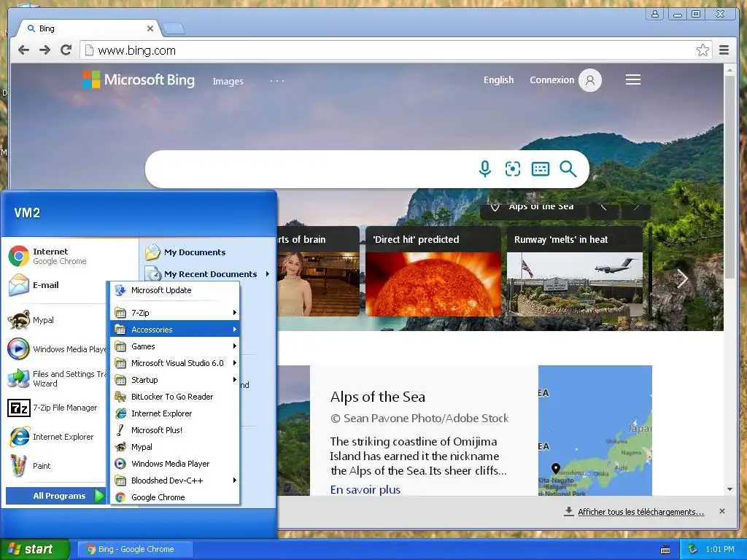Open visual search with the camera lens icon
This screenshot has height=560, width=747.
coord(513,168)
